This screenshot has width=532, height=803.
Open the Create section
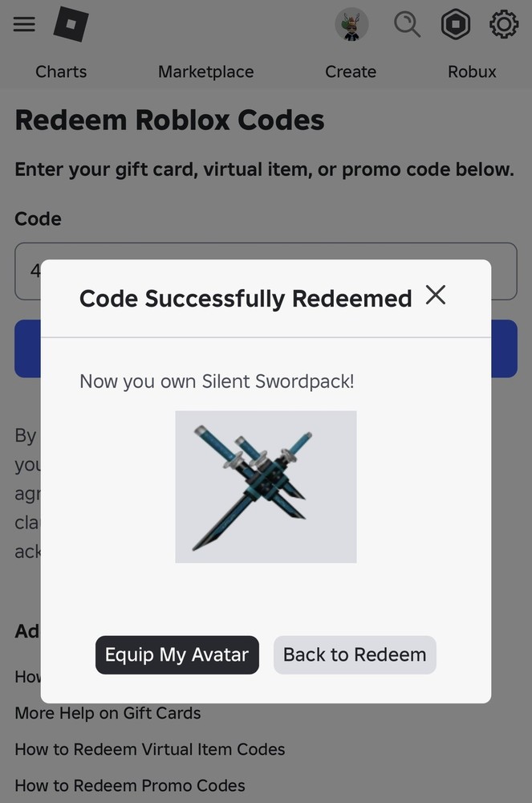[x=351, y=71]
